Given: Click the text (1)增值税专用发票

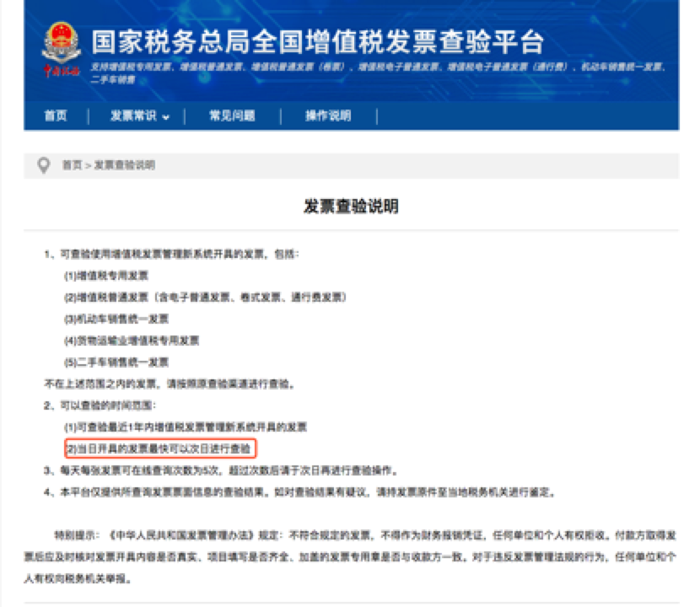Looking at the screenshot, I should click(x=106, y=276).
